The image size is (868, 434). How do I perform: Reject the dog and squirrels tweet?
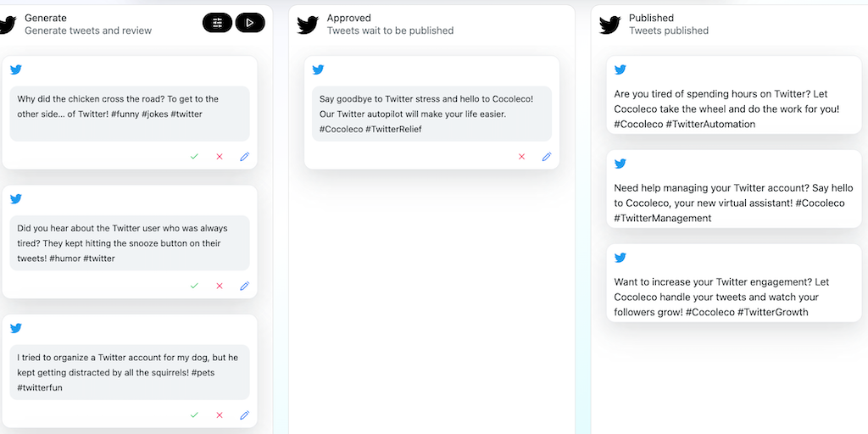pos(220,415)
